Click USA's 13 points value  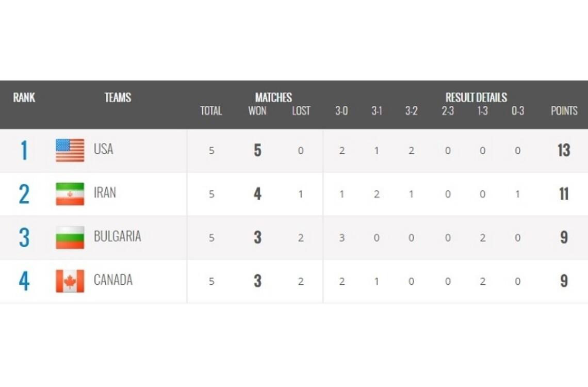point(564,151)
